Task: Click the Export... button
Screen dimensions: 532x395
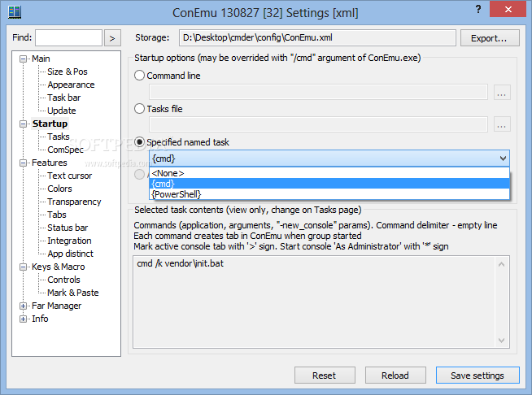Action: 490,38
